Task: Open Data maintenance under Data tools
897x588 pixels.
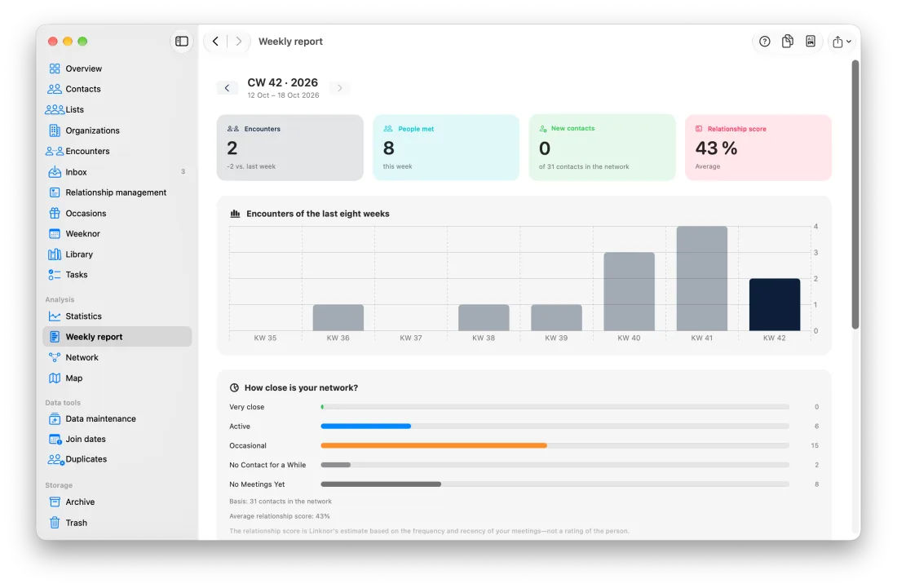Action: [117, 418]
